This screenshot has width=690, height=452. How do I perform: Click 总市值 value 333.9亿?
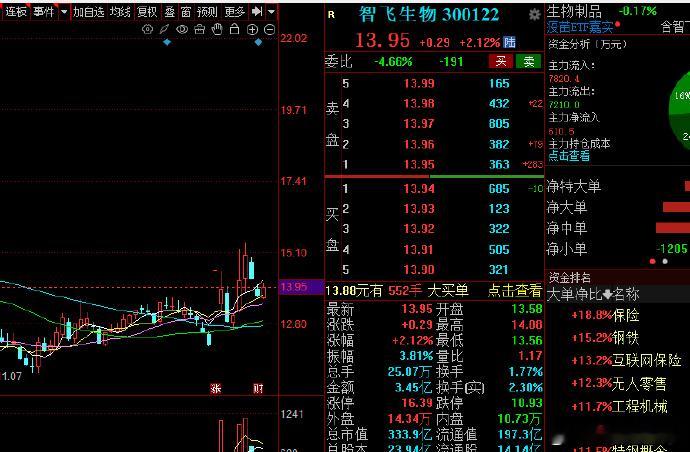click(x=410, y=435)
